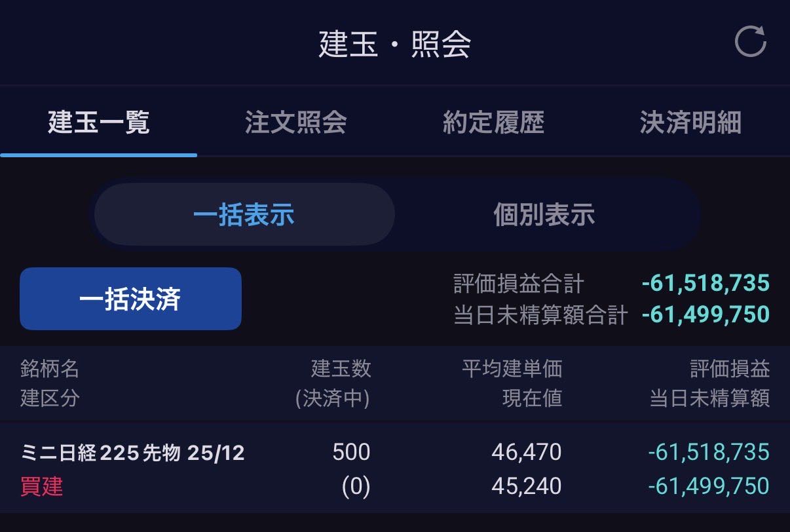Viewport: 790px width, 532px height.
Task: Click the 平均建単価 column header
Action: pos(512,369)
